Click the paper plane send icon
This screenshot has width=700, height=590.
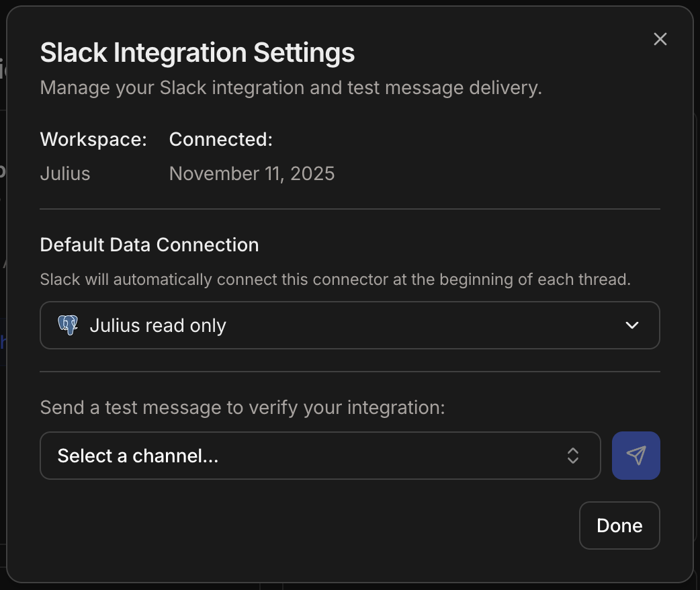tap(636, 456)
